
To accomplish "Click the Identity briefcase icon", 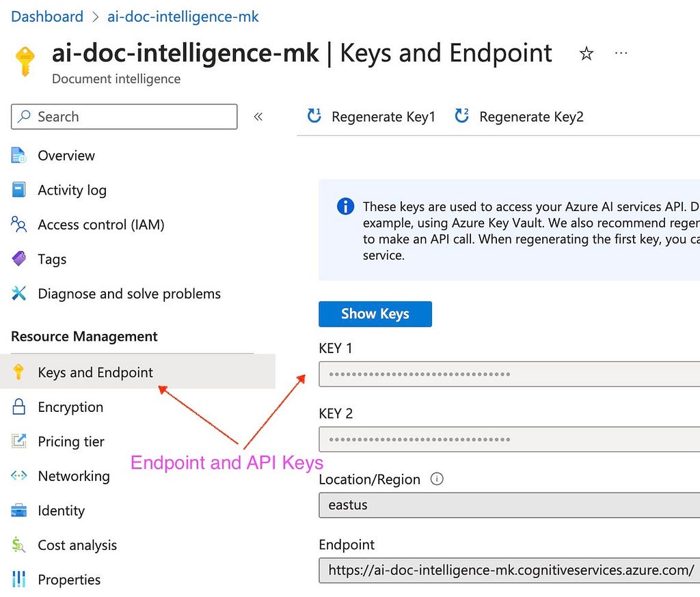I will click(18, 510).
